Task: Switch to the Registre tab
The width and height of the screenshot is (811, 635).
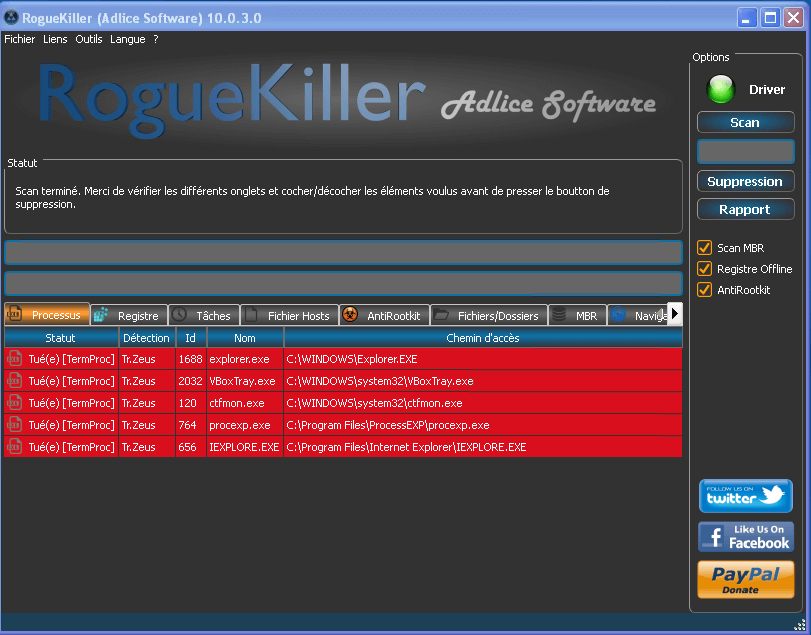Action: pyautogui.click(x=128, y=315)
